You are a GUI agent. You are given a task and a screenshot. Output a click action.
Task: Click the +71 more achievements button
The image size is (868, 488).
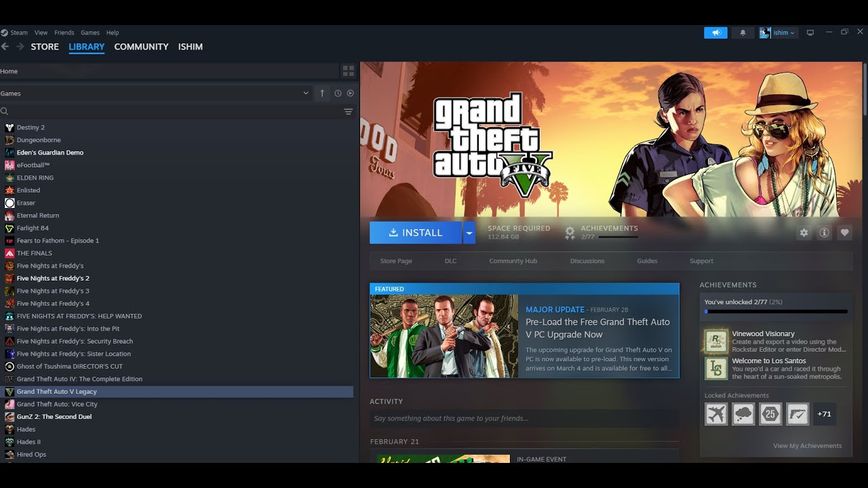tap(825, 413)
